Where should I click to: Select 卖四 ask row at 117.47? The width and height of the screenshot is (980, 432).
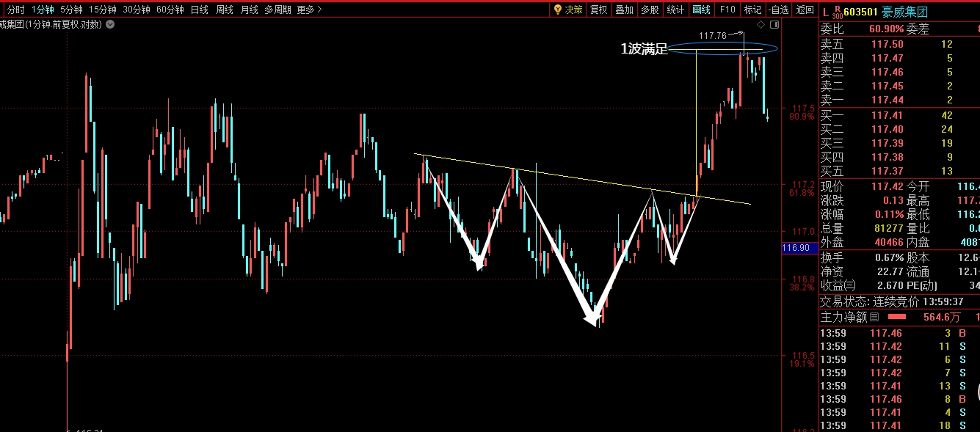pyautogui.click(x=899, y=58)
